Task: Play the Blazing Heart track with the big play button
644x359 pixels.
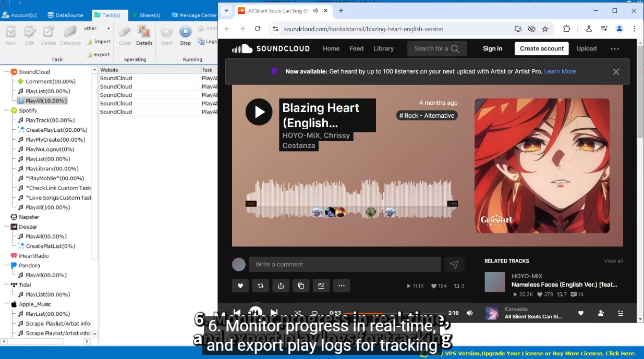Action: tap(259, 112)
